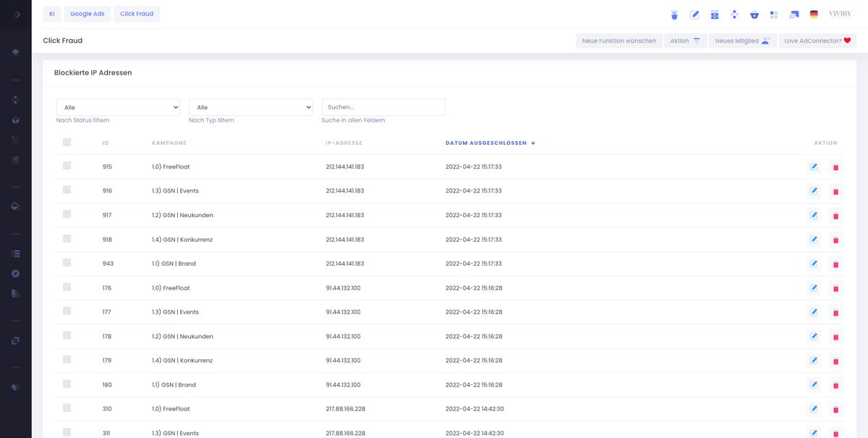The width and height of the screenshot is (868, 438).
Task: Tick the select-all checkbox in the table header
Action: pos(67,142)
